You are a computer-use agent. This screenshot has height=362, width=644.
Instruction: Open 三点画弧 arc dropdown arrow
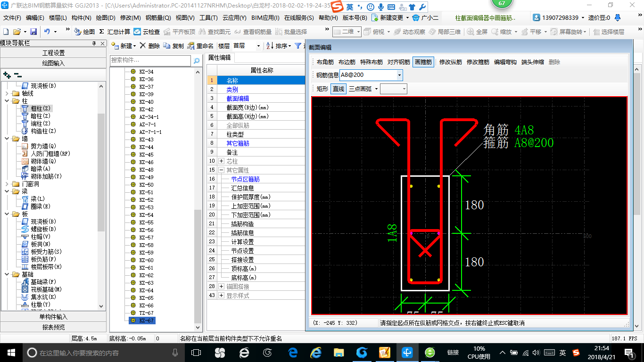[376, 89]
